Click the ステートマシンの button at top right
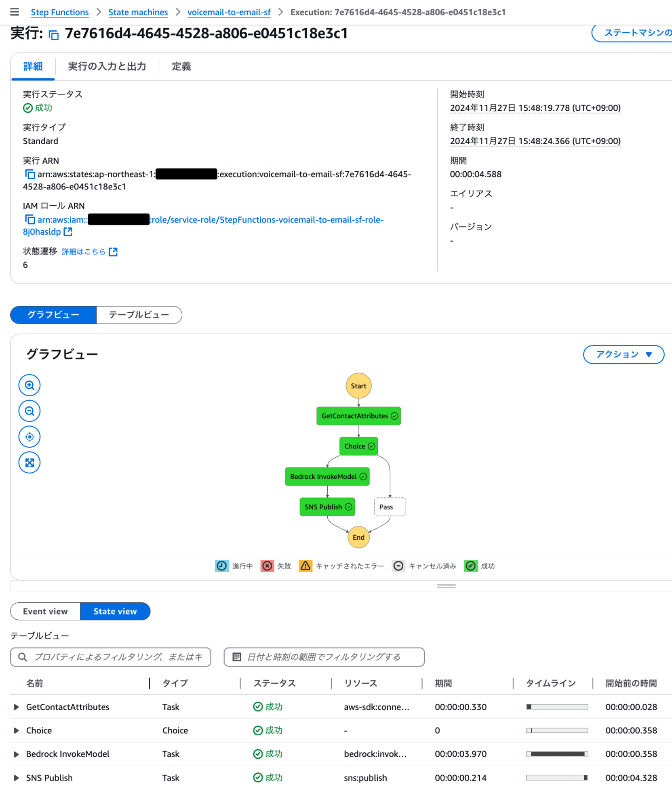This screenshot has height=808, width=672. (x=632, y=33)
